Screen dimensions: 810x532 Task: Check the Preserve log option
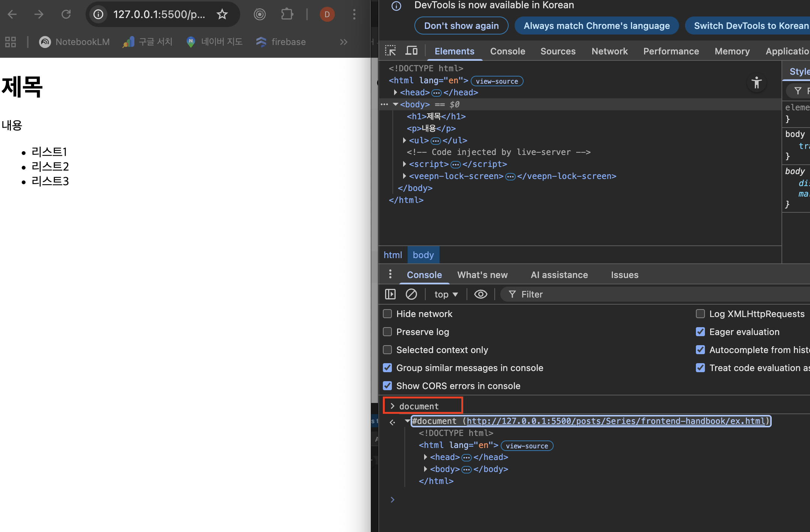click(387, 332)
